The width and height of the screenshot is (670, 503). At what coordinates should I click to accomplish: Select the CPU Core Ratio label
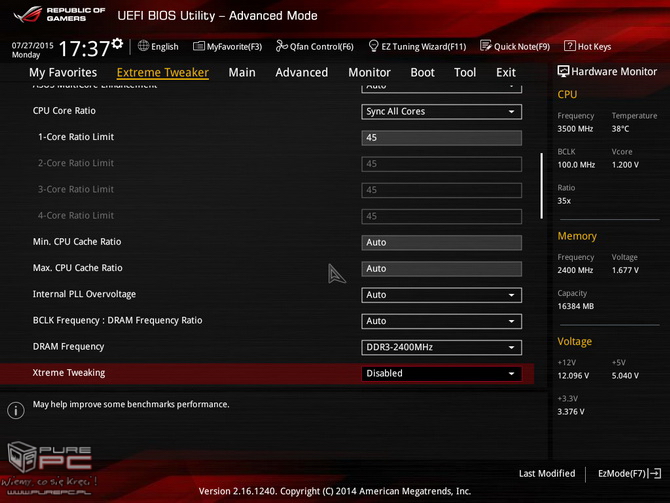click(64, 111)
